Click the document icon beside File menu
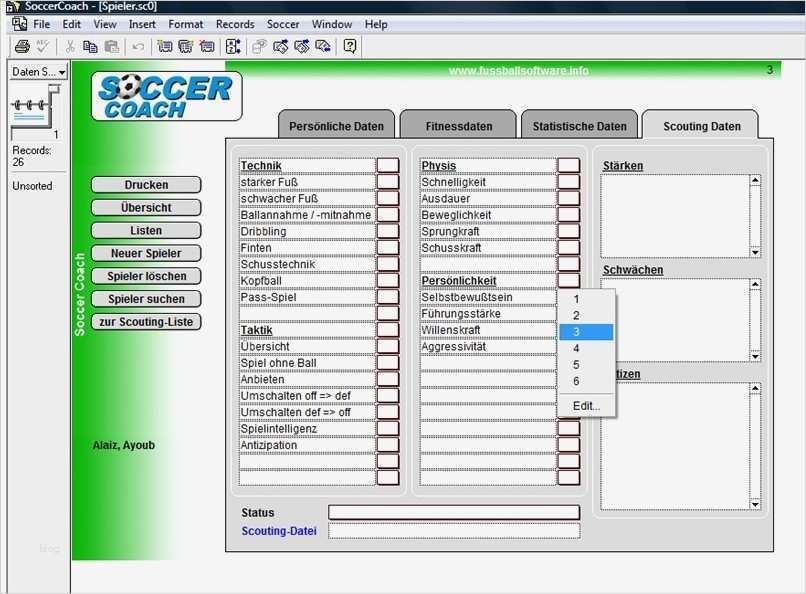This screenshot has width=806, height=594. tap(20, 24)
